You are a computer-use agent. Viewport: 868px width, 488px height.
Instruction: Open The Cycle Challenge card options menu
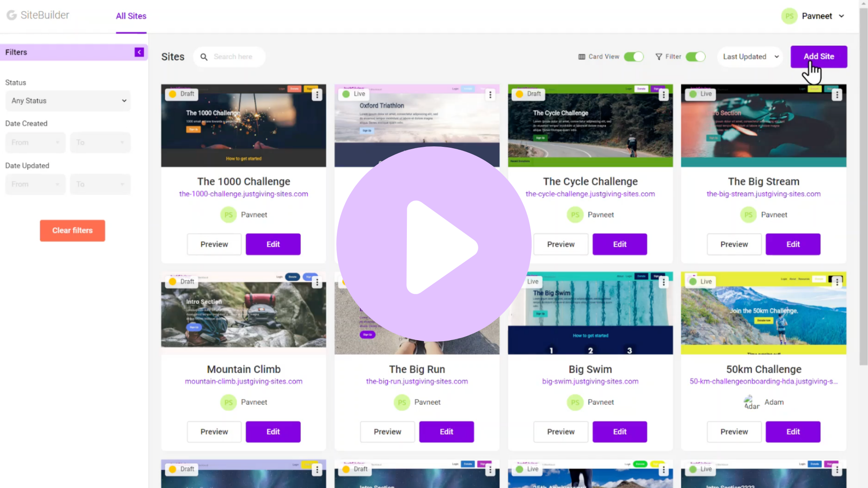(663, 95)
